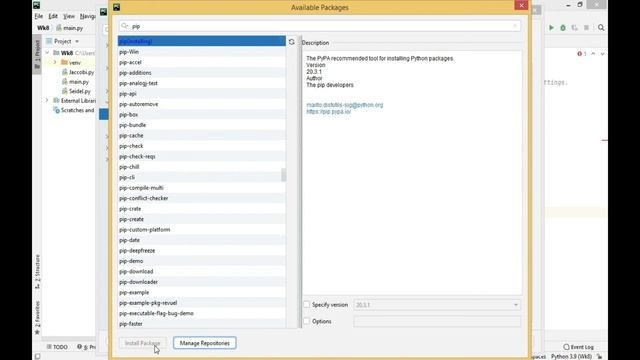Open the version 20.3.1 dropdown
640x360 pixels.
pos(437,305)
